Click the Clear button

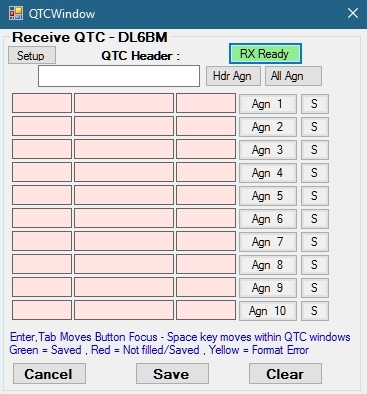[285, 374]
